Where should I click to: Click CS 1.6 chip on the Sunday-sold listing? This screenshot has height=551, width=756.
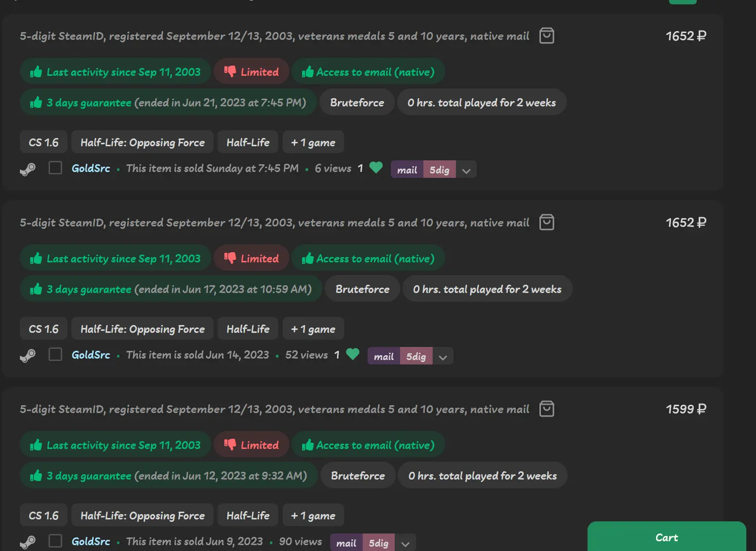[x=44, y=142]
